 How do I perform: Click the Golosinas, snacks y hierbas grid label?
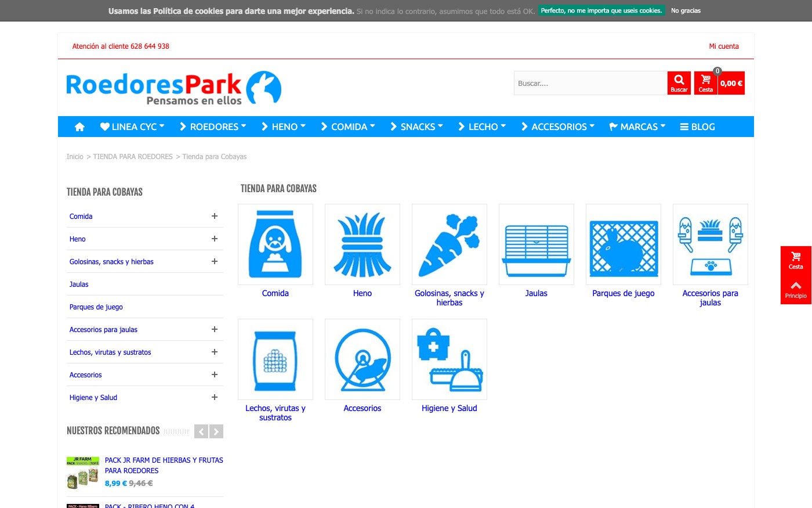click(x=449, y=298)
